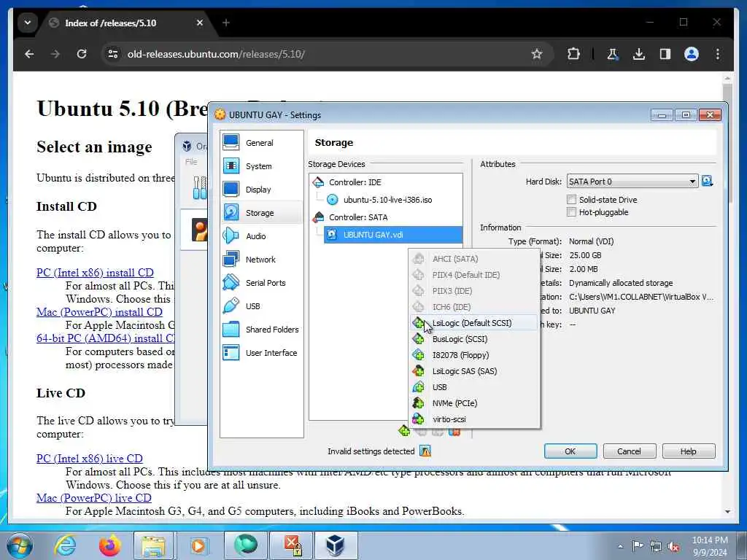This screenshot has height=560, width=747.
Task: Open Chrome three-dot menu
Action: tap(718, 54)
